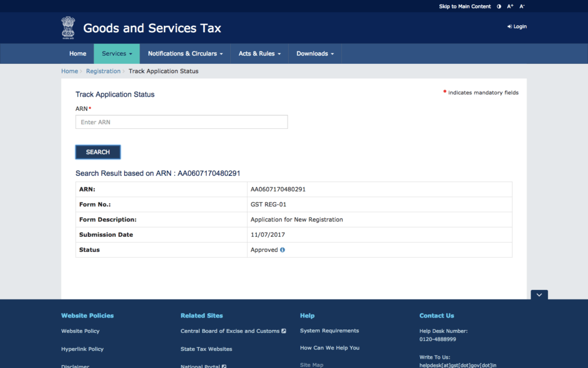588x368 pixels.
Task: Click the info icon next to Approved
Action: (283, 250)
